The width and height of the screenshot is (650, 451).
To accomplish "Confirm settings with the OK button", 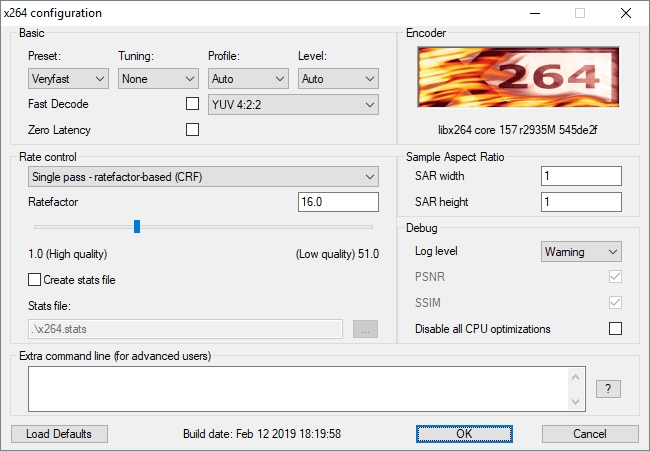I will [464, 434].
